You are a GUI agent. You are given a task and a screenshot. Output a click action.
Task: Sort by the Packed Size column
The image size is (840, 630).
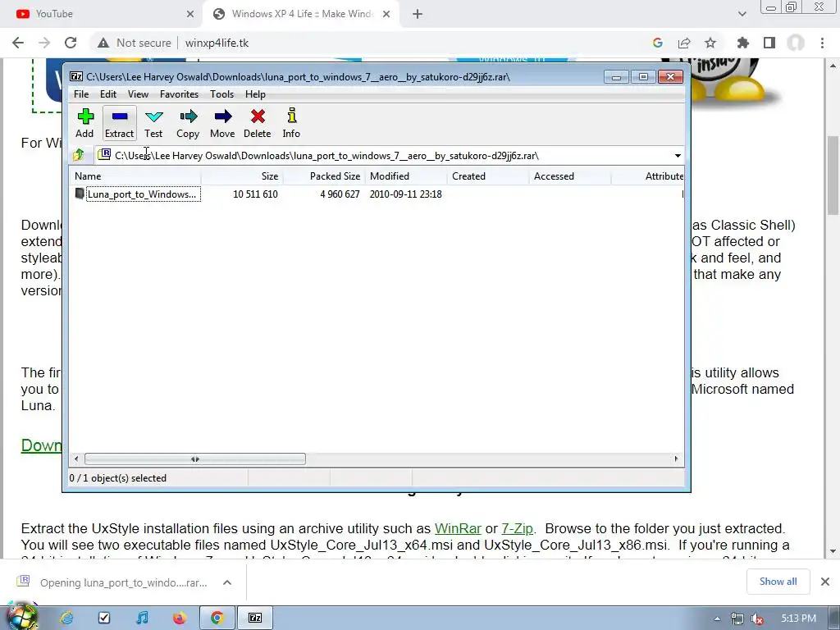(x=323, y=176)
